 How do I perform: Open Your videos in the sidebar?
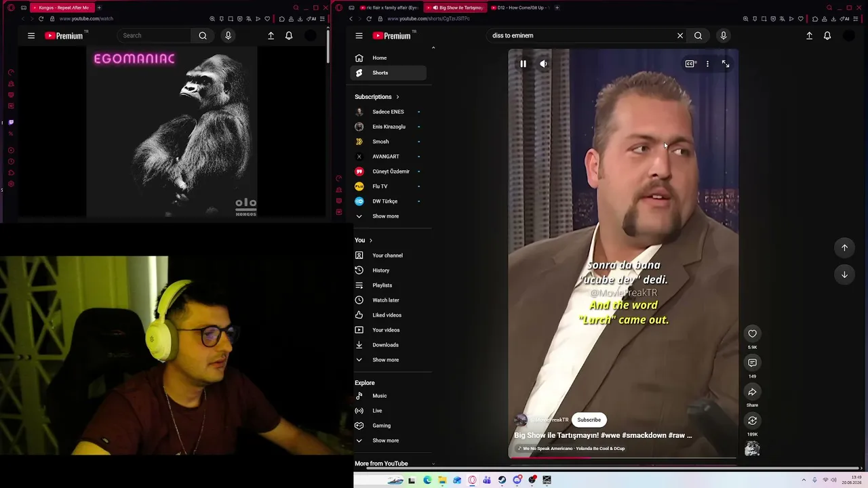[389, 330]
